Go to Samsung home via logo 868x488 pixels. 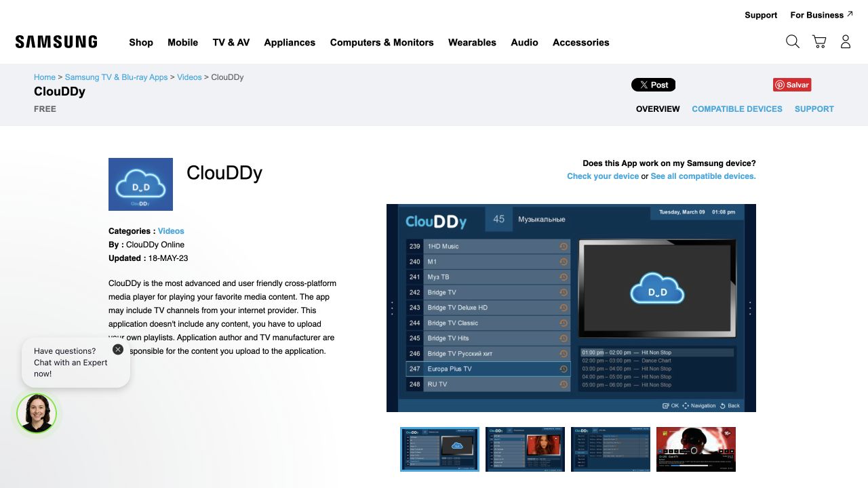coord(56,42)
